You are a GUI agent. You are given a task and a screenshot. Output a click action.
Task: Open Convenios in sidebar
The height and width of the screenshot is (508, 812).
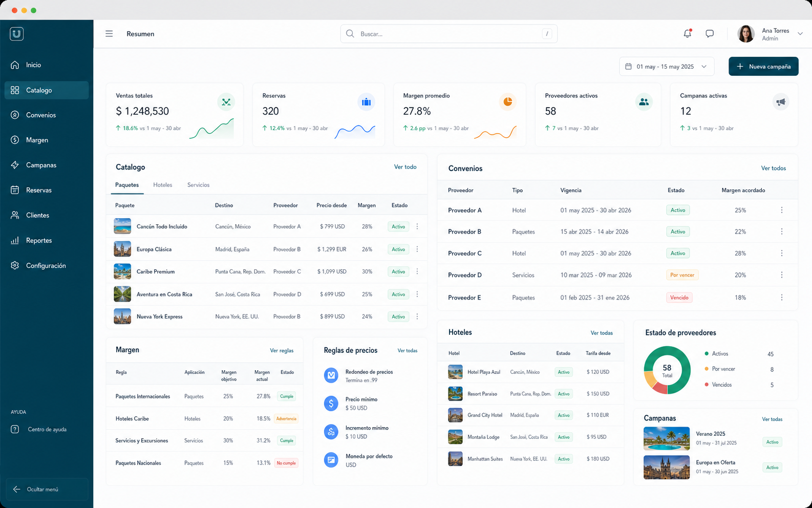pos(46,115)
